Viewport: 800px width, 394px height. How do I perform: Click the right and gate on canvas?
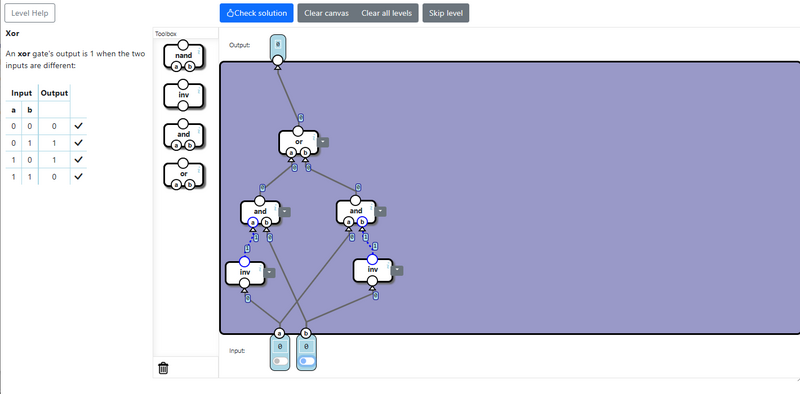point(356,211)
